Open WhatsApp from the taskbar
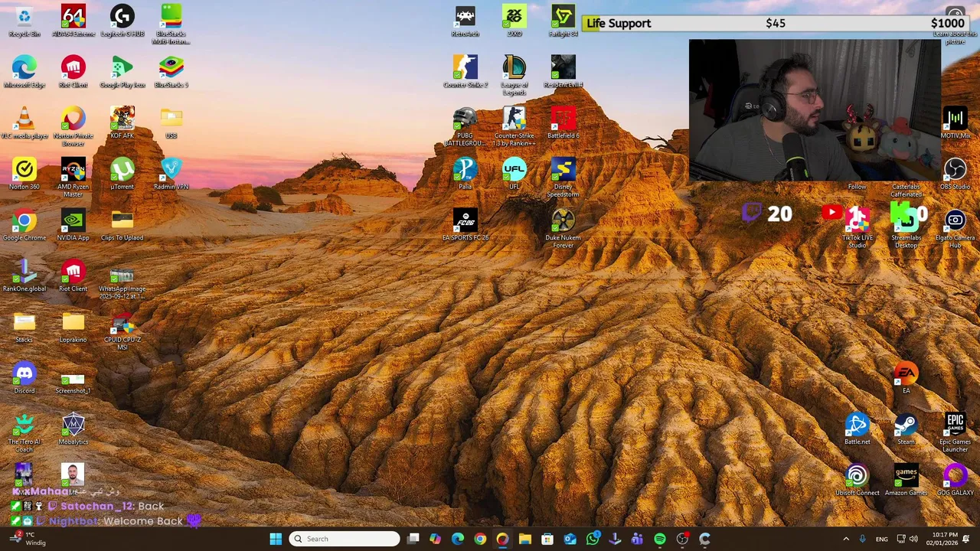This screenshot has height=551, width=980. tap(592, 539)
